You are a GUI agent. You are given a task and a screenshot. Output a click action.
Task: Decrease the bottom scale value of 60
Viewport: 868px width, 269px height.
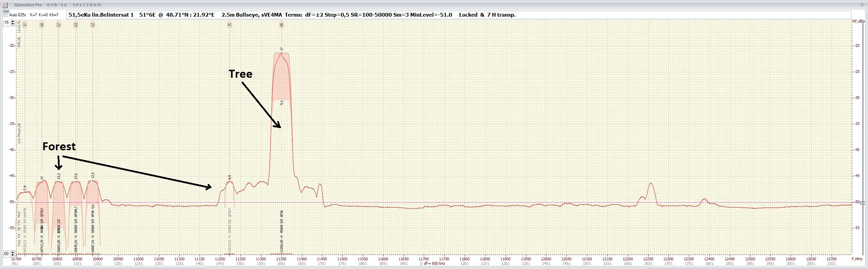[13, 255]
